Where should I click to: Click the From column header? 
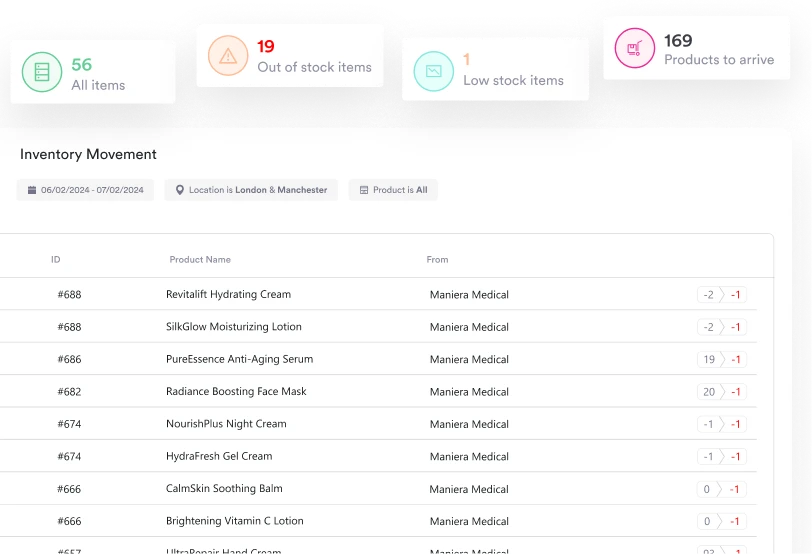click(x=437, y=260)
